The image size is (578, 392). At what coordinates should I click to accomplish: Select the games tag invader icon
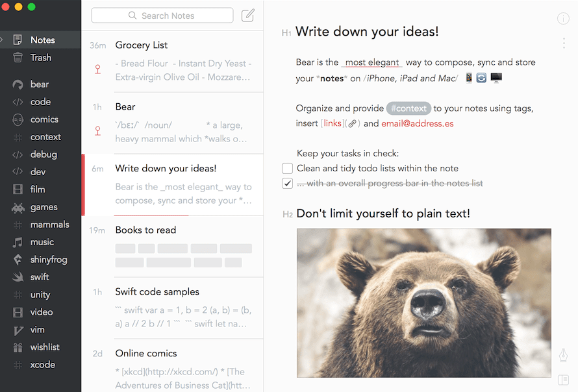point(18,208)
